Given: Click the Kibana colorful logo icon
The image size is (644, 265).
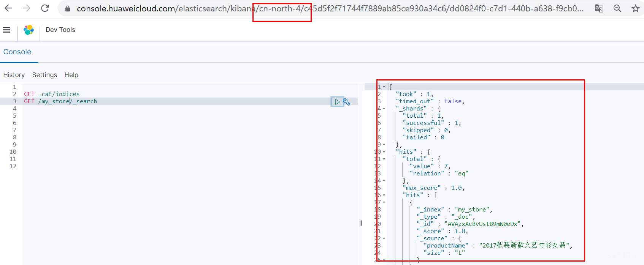Looking at the screenshot, I should (29, 30).
